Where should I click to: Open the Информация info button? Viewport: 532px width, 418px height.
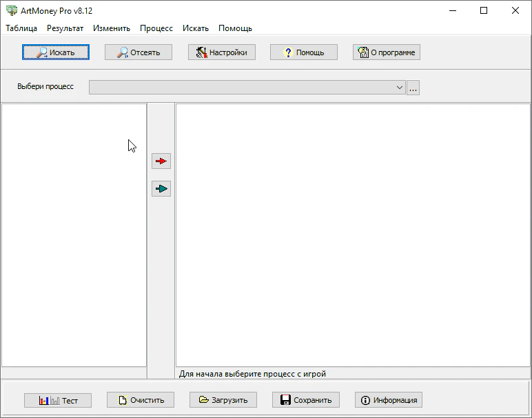[x=388, y=400]
